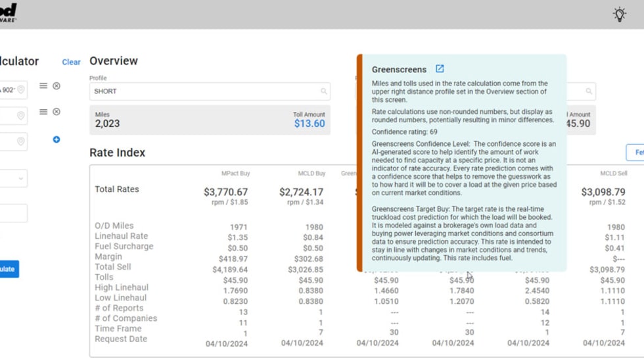644x363 pixels.
Task: Click the blue $13.60 Toll Amount value
Action: [x=309, y=124]
